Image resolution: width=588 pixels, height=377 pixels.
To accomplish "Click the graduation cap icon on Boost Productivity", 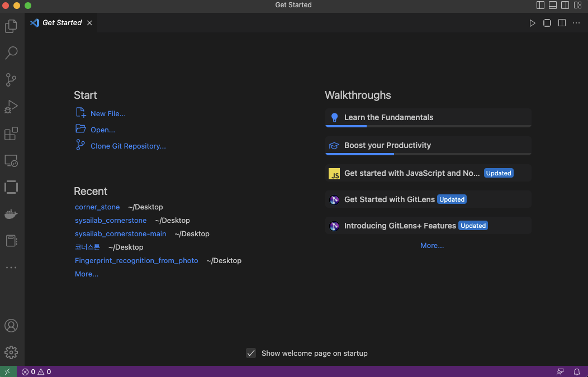I will click(334, 145).
